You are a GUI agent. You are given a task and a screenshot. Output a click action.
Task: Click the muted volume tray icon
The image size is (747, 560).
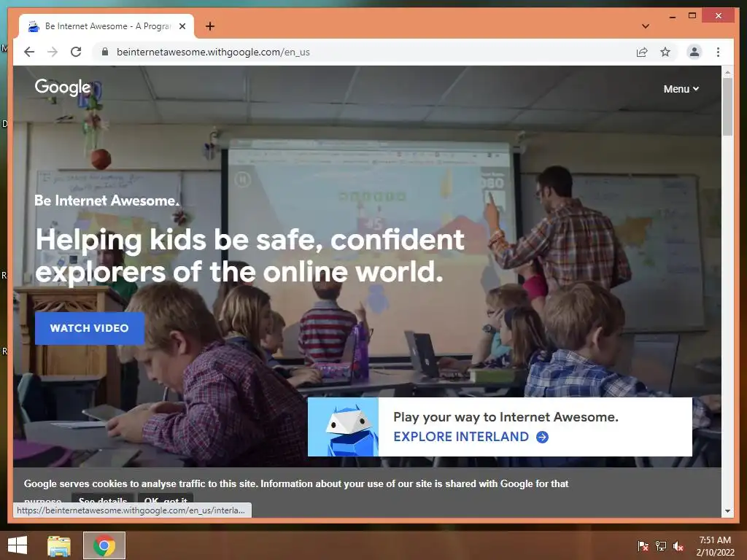tap(679, 546)
